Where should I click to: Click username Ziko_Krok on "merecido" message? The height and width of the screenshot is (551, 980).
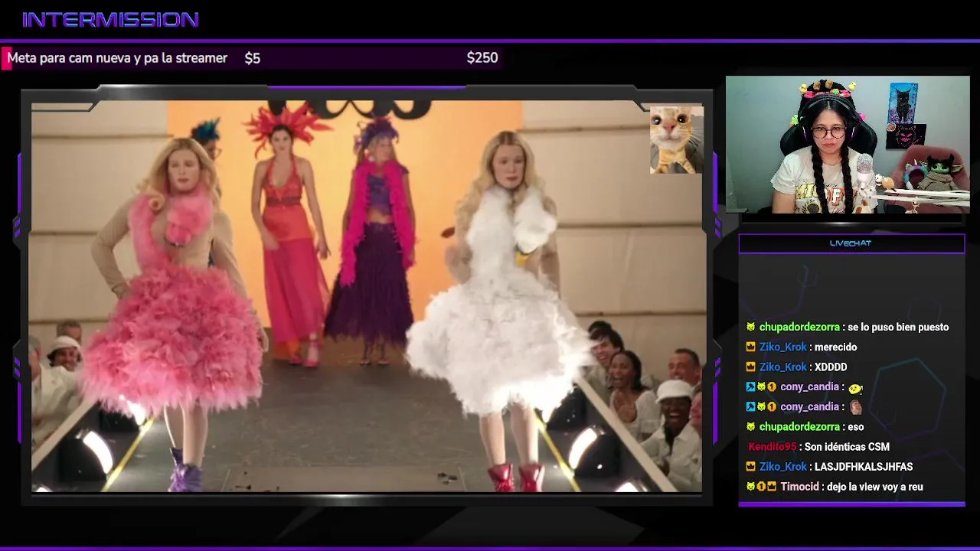tap(783, 347)
